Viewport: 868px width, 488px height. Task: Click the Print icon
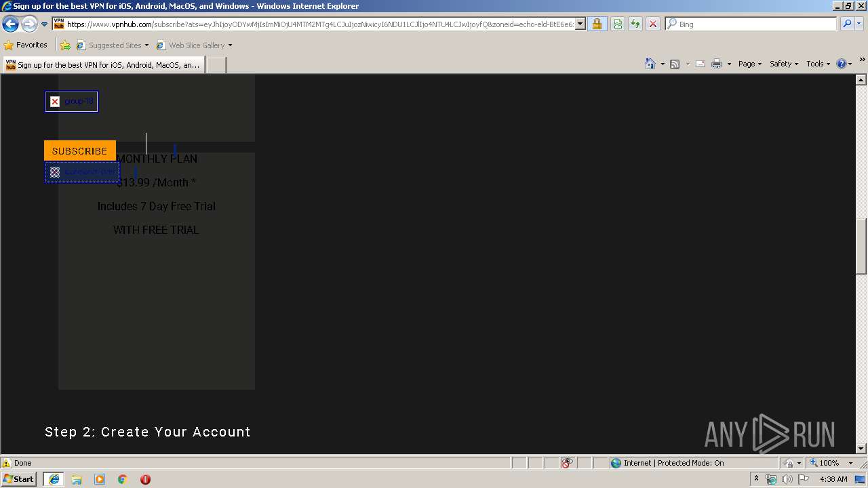click(x=717, y=64)
